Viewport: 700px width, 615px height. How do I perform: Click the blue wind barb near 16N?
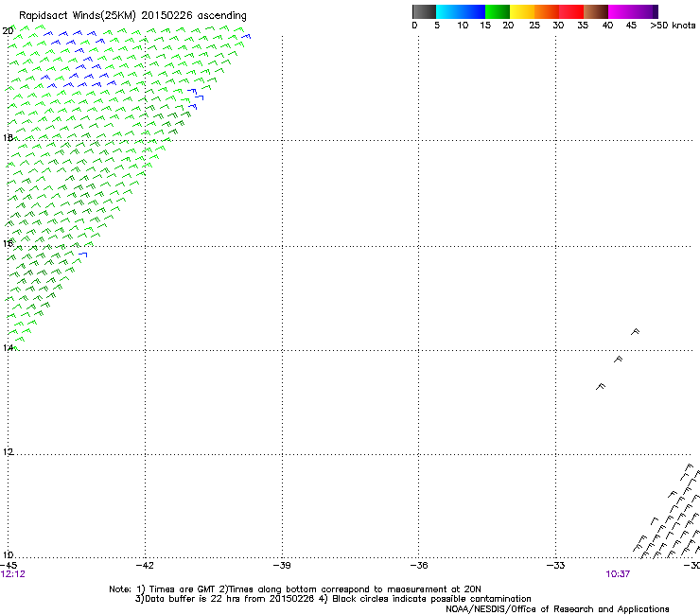tap(83, 255)
